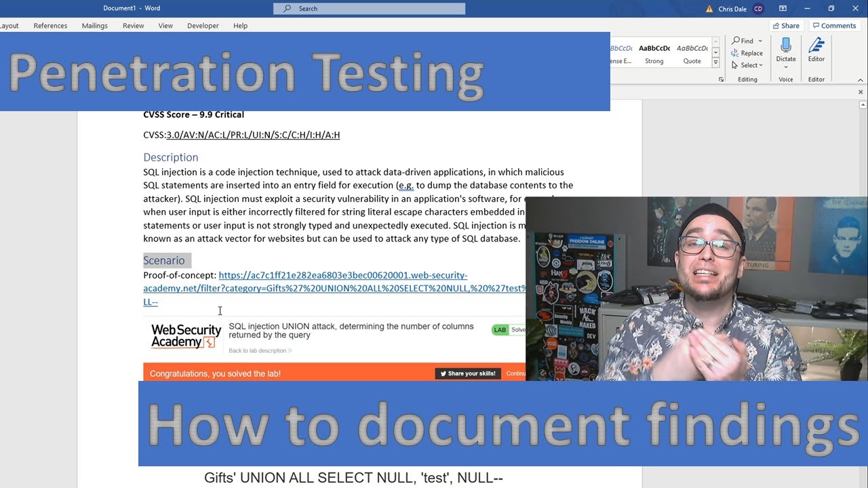Click the 'Share your skills!' button
The image size is (868, 488).
[468, 373]
